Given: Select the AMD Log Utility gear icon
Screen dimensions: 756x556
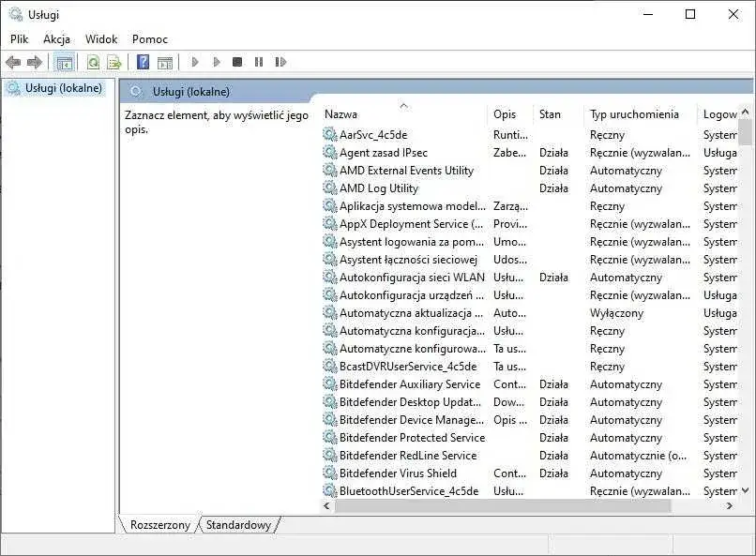Looking at the screenshot, I should [330, 188].
